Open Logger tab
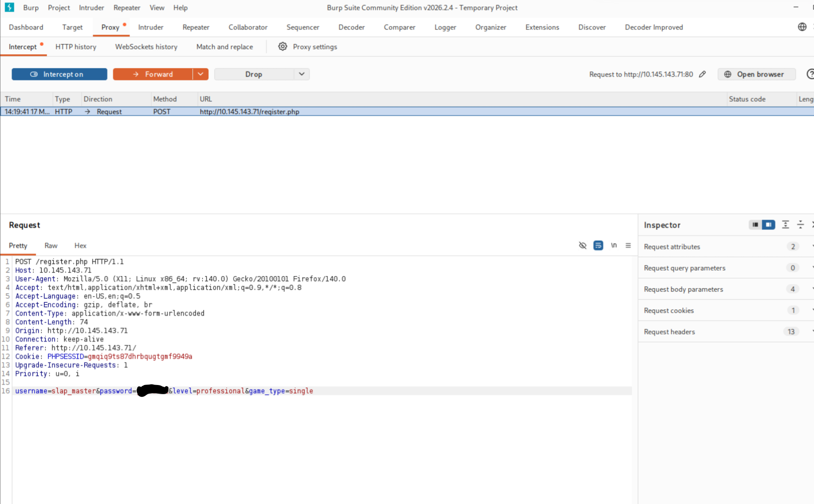Viewport: 814px width, 504px height. 445,27
